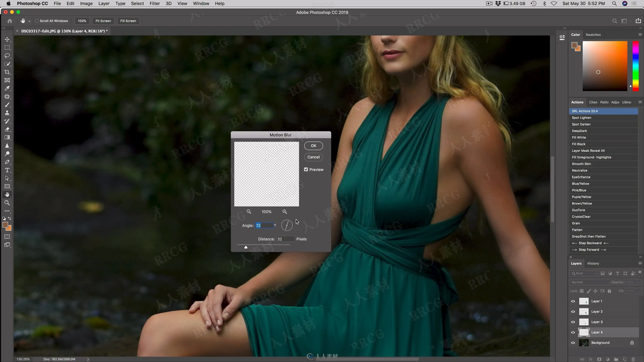Select the Eyedropper tool
This screenshot has width=644, height=362.
[x=7, y=88]
